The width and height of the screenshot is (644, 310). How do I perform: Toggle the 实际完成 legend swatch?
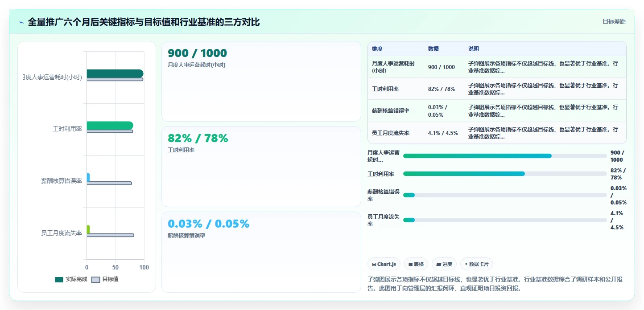(59, 279)
